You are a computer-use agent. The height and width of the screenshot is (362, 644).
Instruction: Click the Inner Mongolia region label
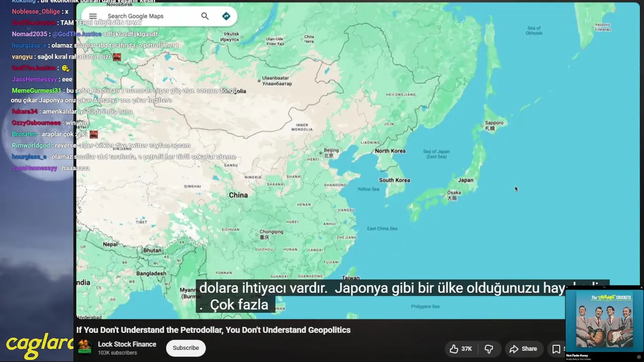pyautogui.click(x=302, y=128)
